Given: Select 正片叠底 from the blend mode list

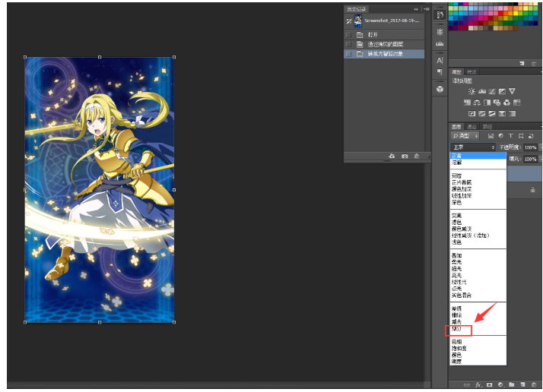Looking at the screenshot, I should tap(462, 183).
